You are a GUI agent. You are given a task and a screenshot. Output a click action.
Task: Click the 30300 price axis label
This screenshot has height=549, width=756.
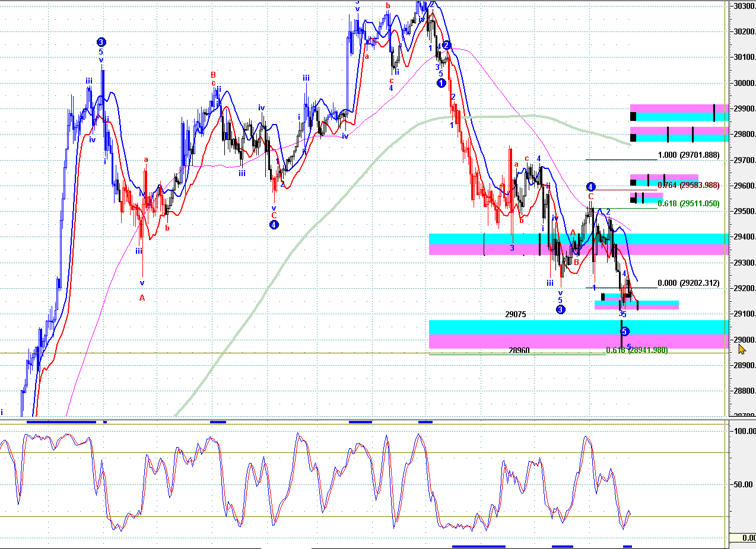(744, 7)
